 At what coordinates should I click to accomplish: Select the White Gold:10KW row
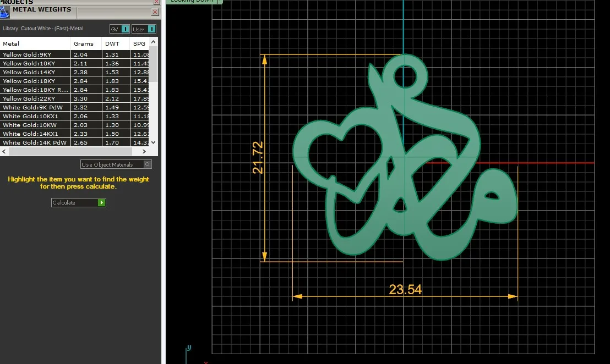[x=74, y=125]
